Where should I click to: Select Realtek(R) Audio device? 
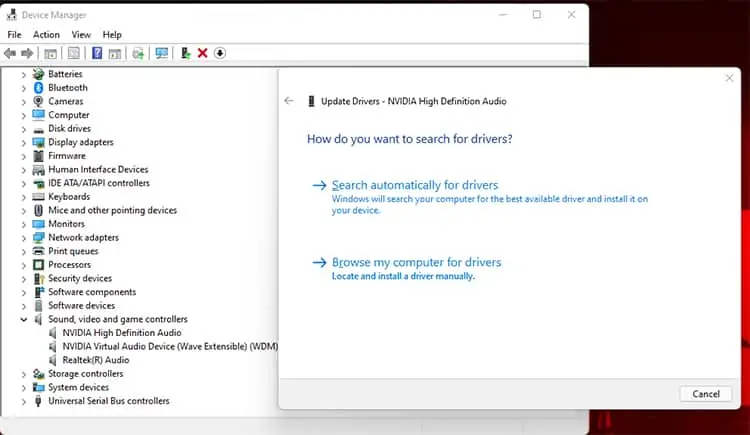[96, 360]
